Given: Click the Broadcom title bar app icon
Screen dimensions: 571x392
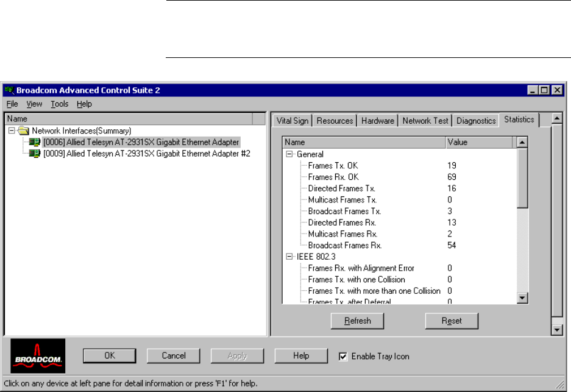Looking at the screenshot, I should [x=9, y=90].
